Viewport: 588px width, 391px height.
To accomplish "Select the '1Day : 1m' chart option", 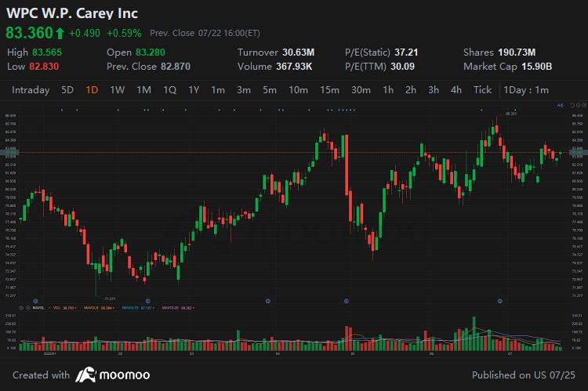I will pos(526,90).
